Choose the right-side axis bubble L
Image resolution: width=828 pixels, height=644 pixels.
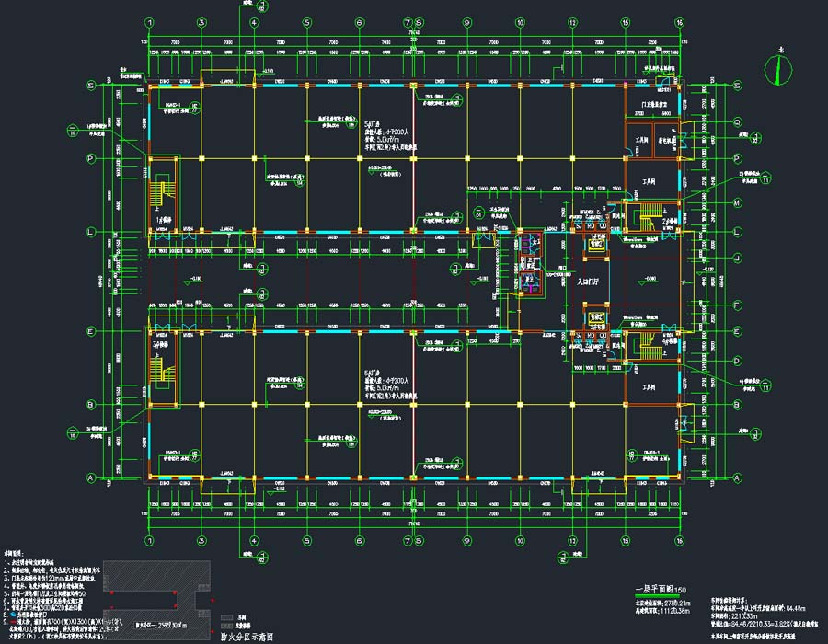737,232
